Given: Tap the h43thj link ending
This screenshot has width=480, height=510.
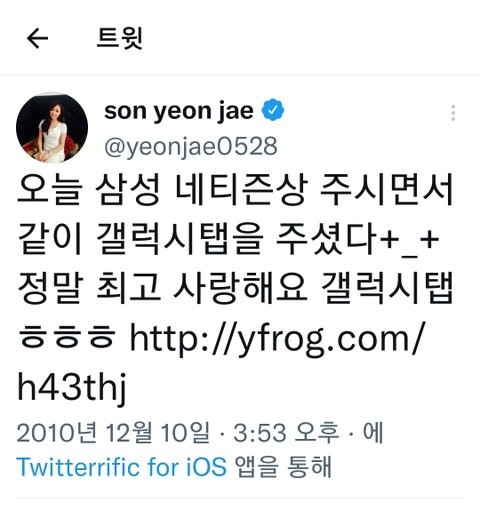Looking at the screenshot, I should tap(72, 388).
